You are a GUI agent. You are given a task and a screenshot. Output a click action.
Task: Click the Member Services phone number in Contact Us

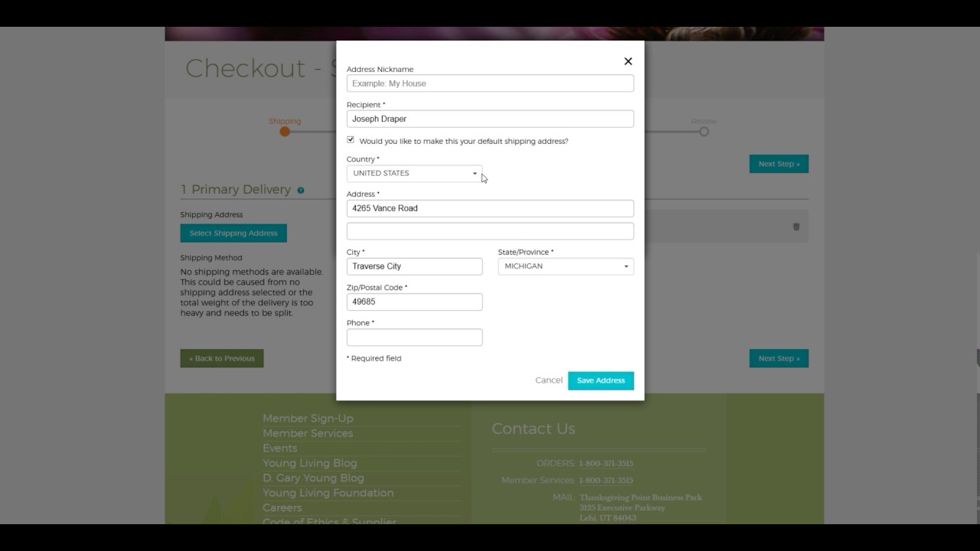(606, 481)
